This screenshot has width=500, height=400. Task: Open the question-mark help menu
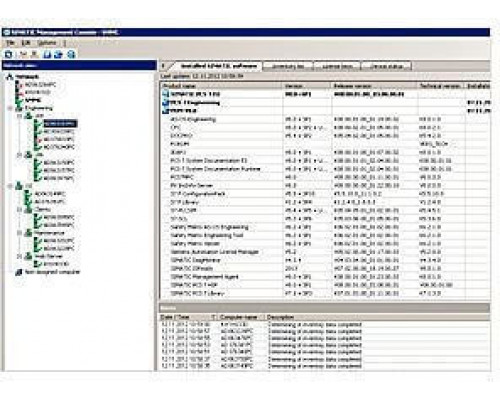pos(65,43)
